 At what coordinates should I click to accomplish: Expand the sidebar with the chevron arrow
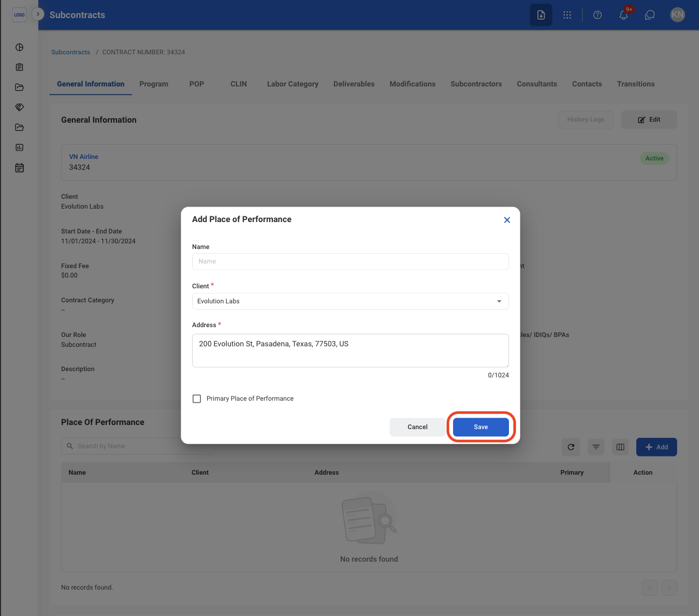[x=38, y=14]
